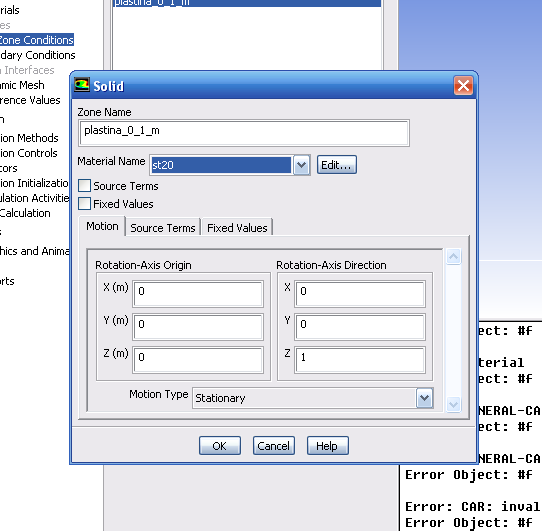Click the Stationary Motion Type combo box
Screen dimensions: 542x531
click(x=312, y=398)
